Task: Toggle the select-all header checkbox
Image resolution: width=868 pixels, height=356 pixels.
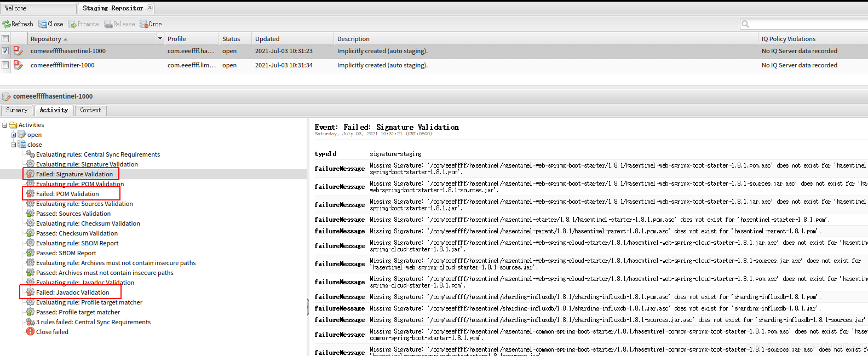Action: coord(5,39)
